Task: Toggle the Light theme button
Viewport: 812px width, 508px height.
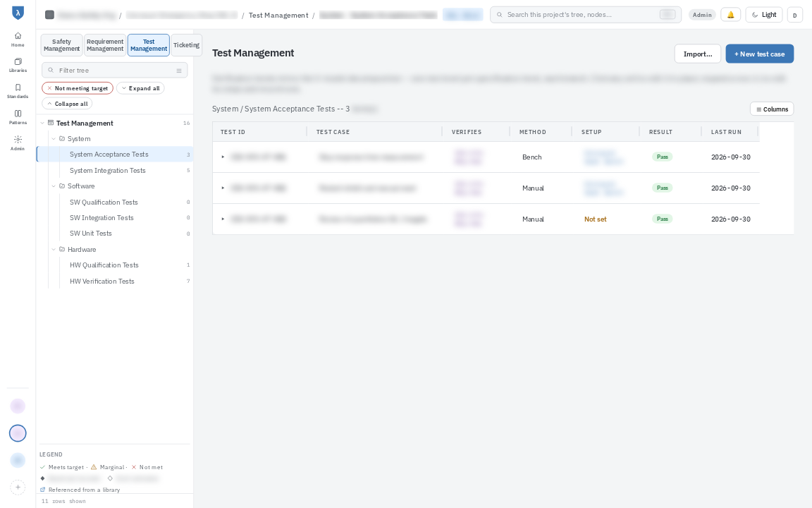Action: click(764, 15)
